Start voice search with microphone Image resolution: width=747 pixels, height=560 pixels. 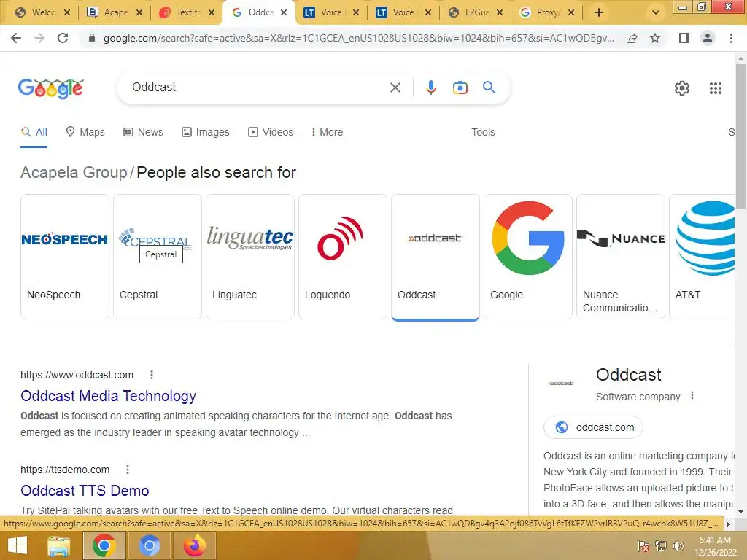[x=430, y=87]
